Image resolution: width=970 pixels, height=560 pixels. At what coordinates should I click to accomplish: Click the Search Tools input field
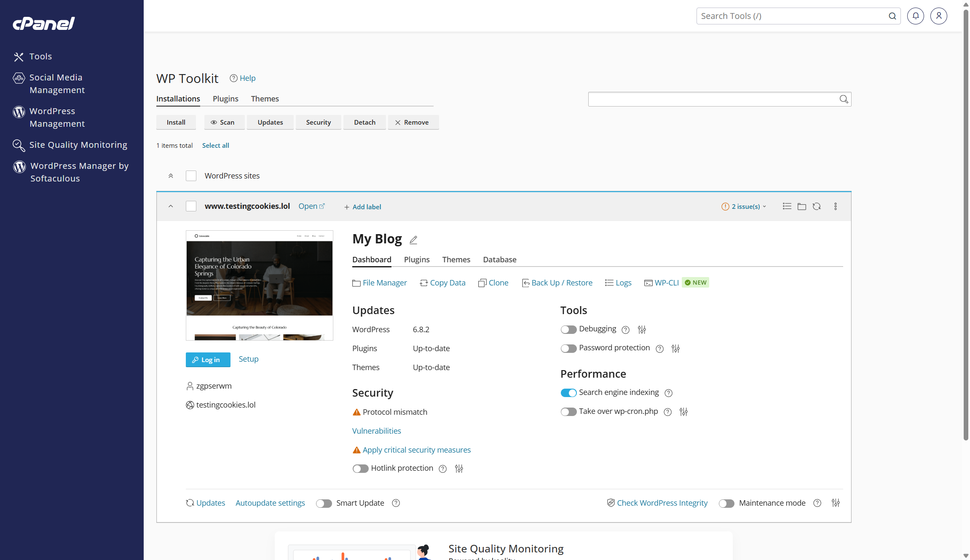tap(792, 16)
